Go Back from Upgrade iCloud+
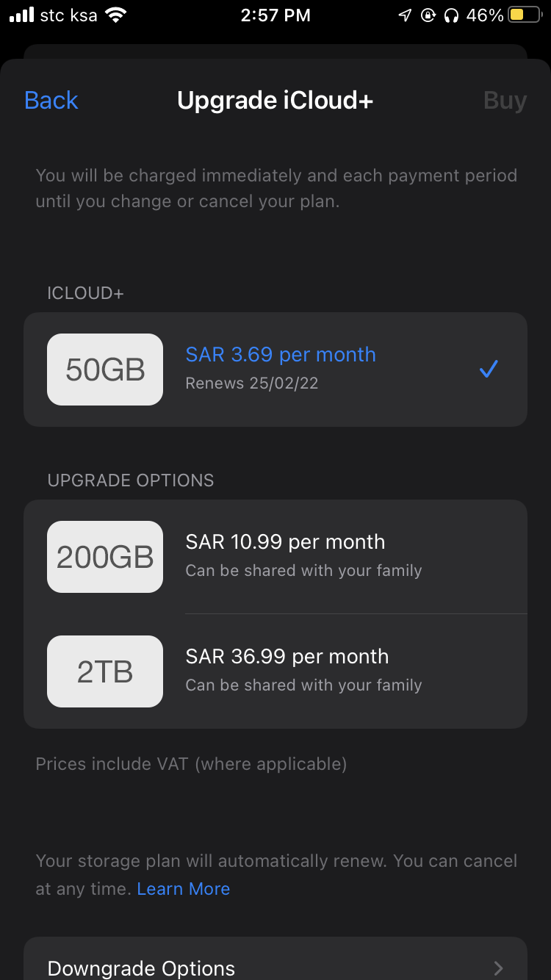Viewport: 551px width, 980px height. tap(51, 101)
